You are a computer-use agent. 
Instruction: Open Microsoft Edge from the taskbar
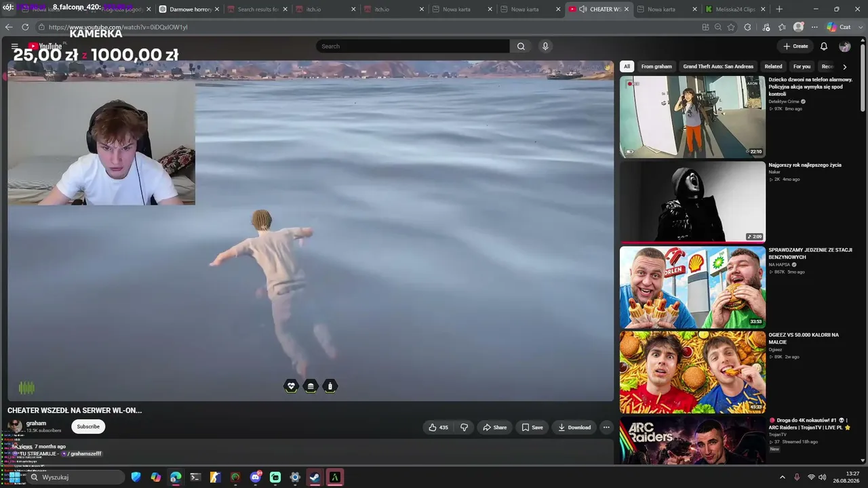coord(176,477)
